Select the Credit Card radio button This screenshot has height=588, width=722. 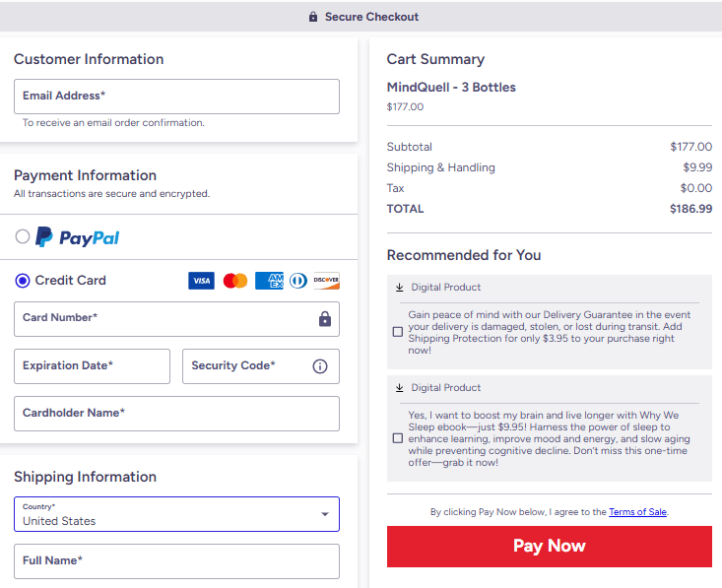[x=23, y=281]
